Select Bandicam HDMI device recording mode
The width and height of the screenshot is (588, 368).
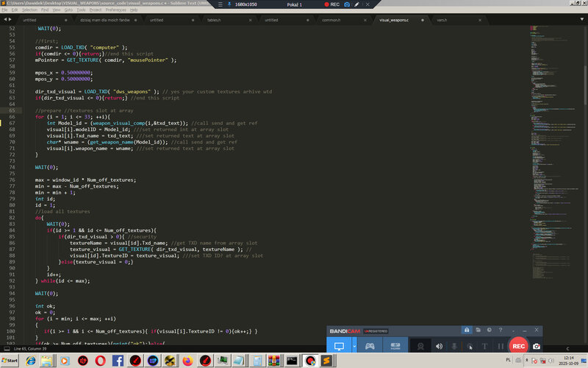click(394, 346)
